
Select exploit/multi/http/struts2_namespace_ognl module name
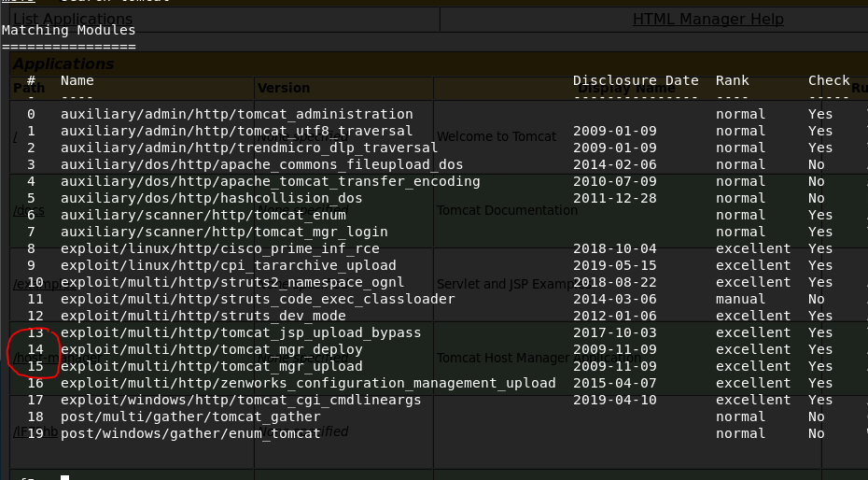[232, 282]
